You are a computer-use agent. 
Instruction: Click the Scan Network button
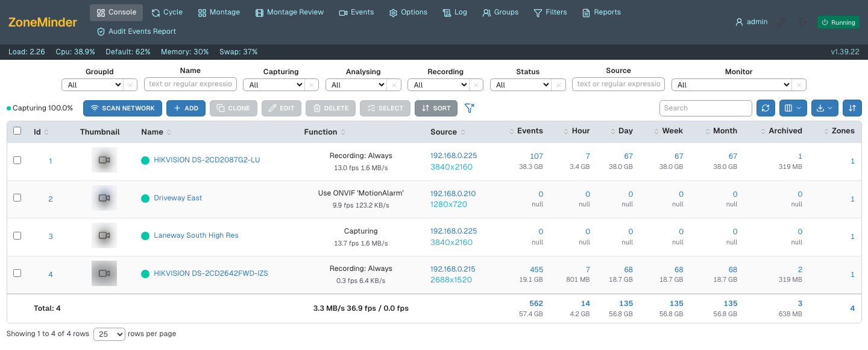click(122, 108)
